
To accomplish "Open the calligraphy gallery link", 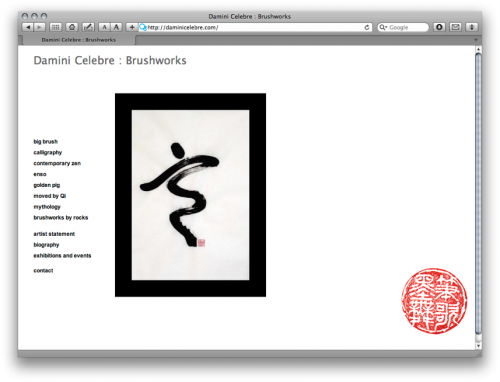I will (48, 152).
